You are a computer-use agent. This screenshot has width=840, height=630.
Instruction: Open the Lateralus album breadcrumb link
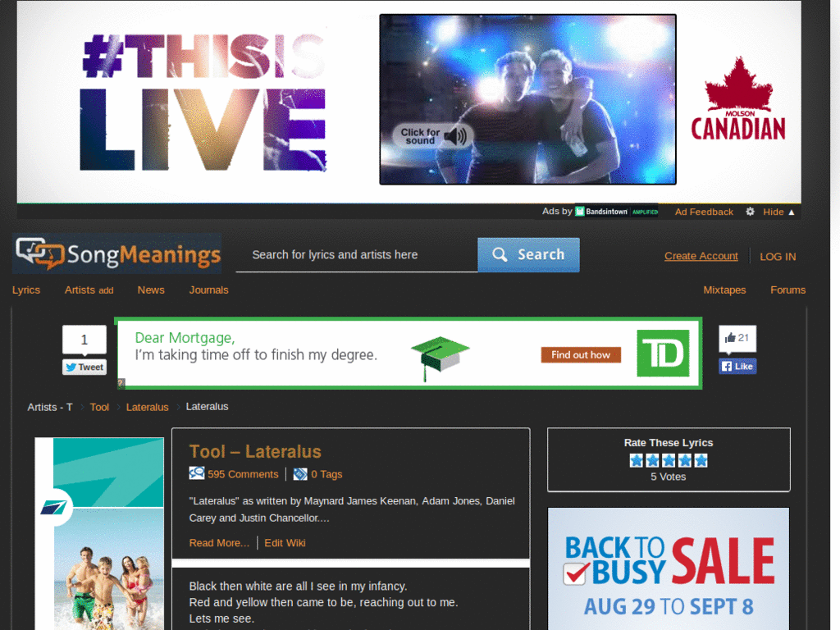pos(147,407)
